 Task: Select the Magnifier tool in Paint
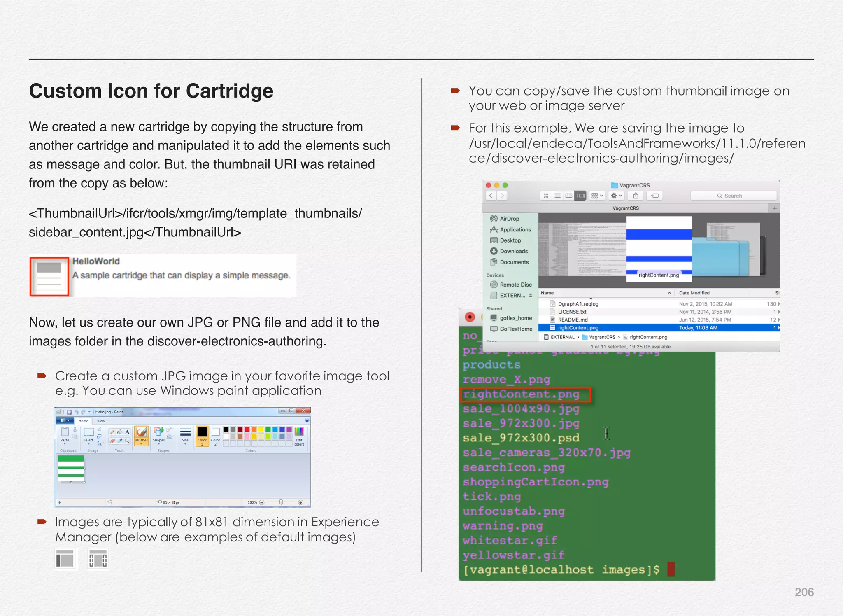(x=127, y=441)
